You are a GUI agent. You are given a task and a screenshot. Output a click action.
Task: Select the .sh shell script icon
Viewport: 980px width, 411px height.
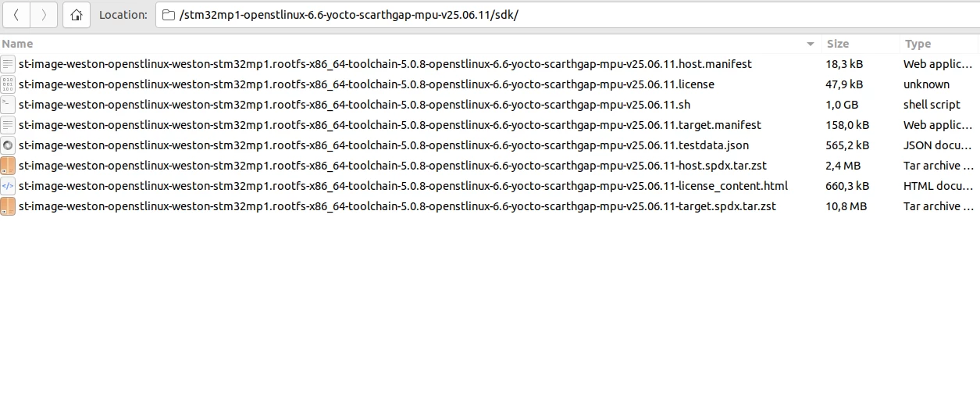coord(8,105)
